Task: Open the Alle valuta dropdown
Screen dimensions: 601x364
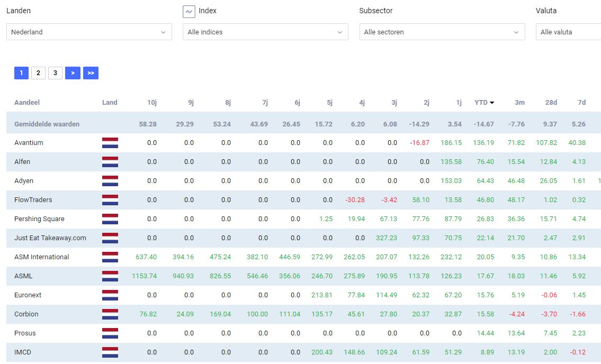Action: pyautogui.click(x=568, y=32)
